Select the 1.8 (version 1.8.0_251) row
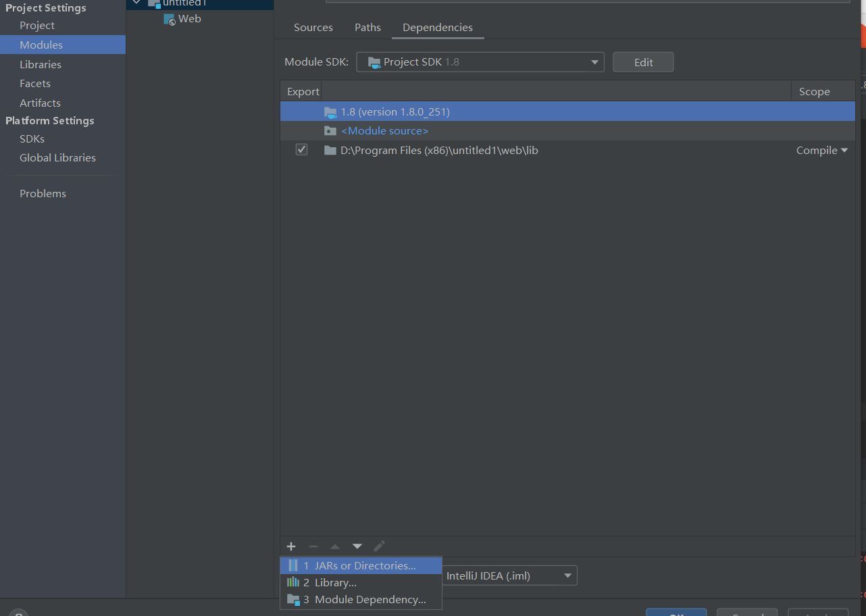This screenshot has height=616, width=866. coord(567,111)
